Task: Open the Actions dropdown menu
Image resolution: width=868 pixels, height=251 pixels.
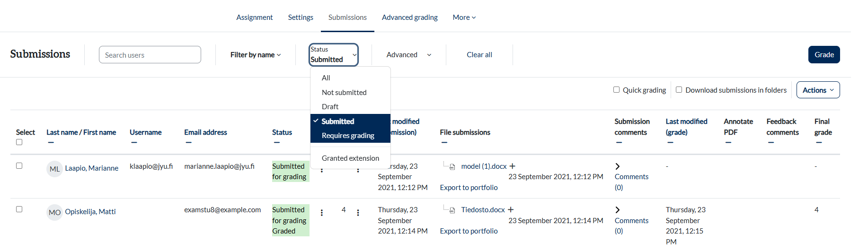Action: (x=818, y=90)
